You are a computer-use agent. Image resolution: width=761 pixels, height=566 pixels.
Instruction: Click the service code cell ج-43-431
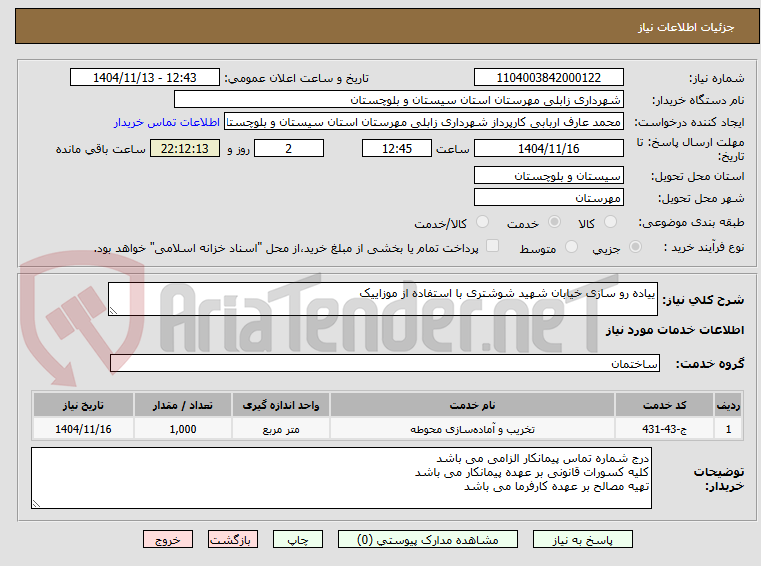664,429
